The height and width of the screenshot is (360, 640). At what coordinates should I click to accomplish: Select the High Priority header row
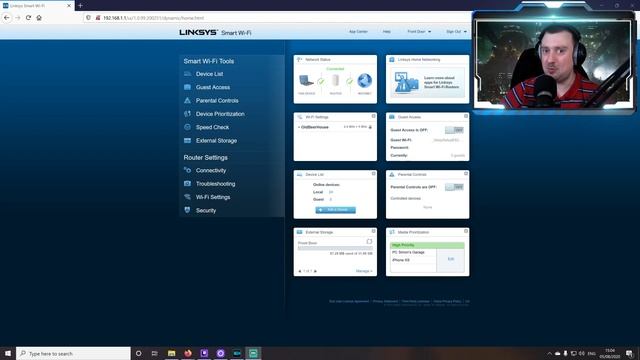coord(427,245)
